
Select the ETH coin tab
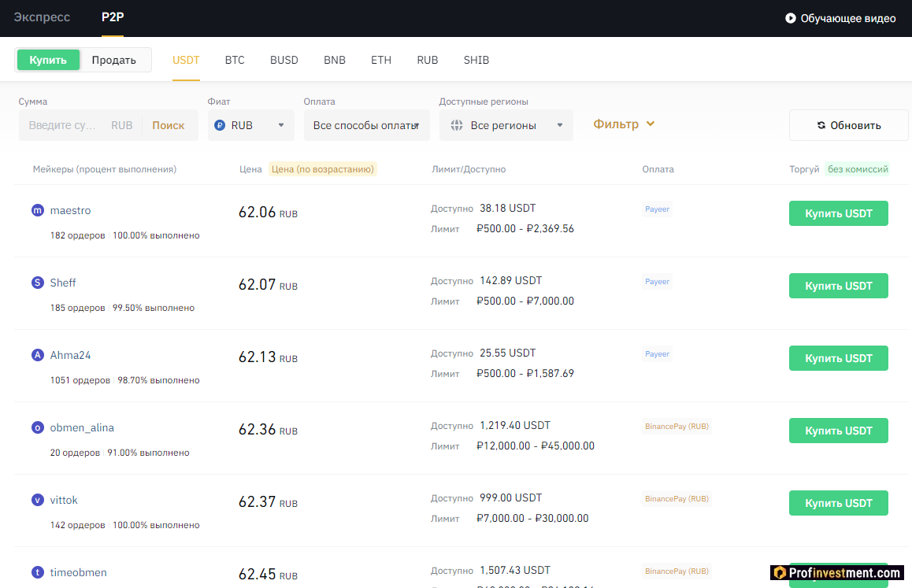(x=381, y=60)
